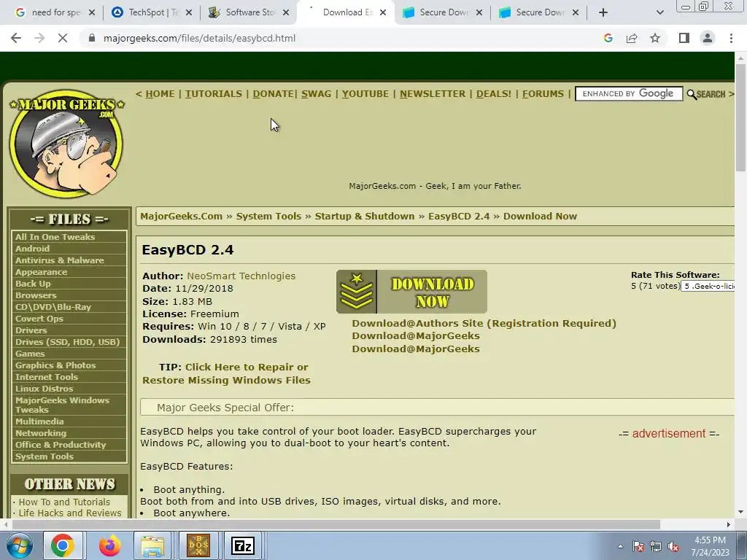747x560 pixels.
Task: Click Startup & Shutdown breadcrumb
Action: point(365,216)
